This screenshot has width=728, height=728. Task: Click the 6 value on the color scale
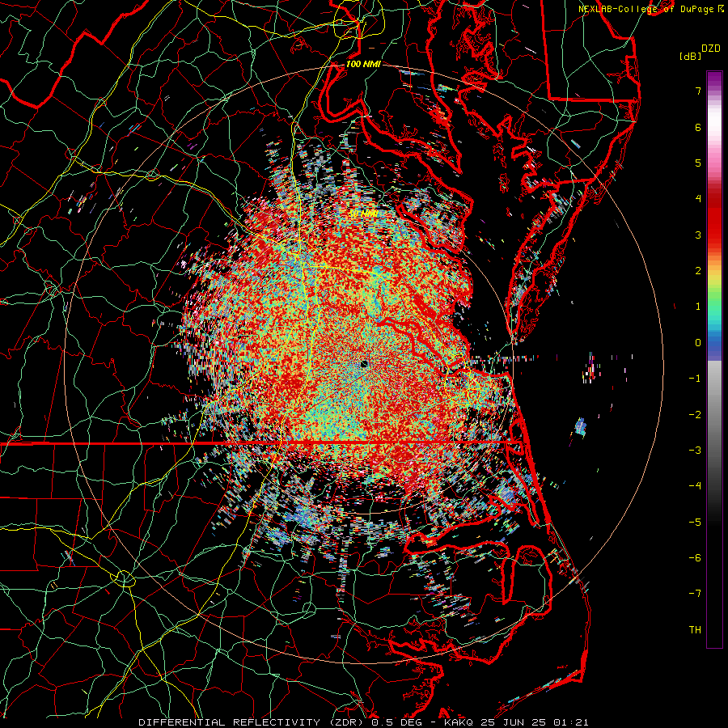[x=698, y=127]
